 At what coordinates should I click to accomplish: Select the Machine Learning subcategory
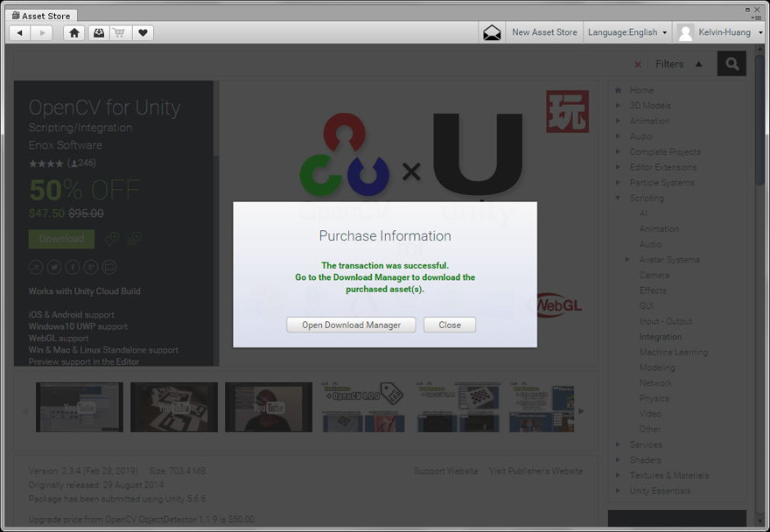point(674,353)
